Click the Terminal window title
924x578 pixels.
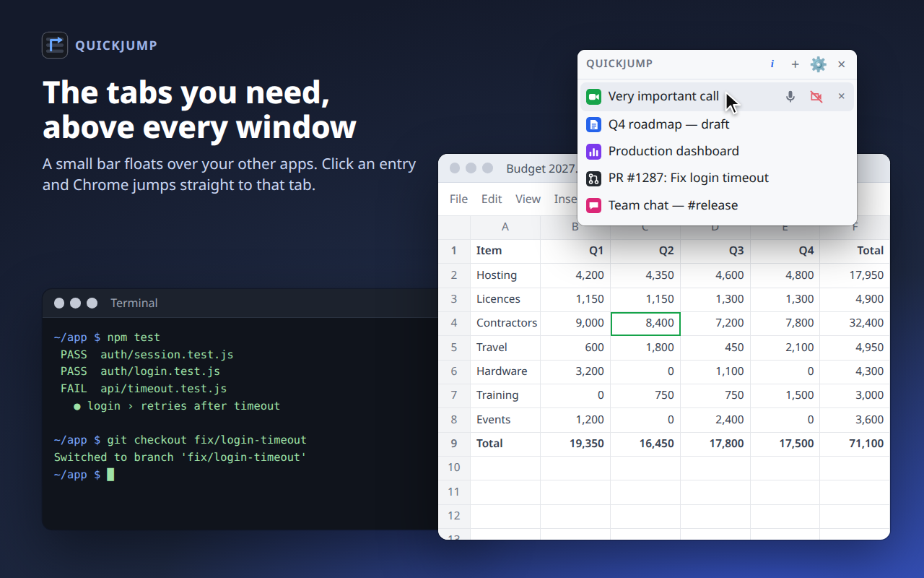coord(134,303)
